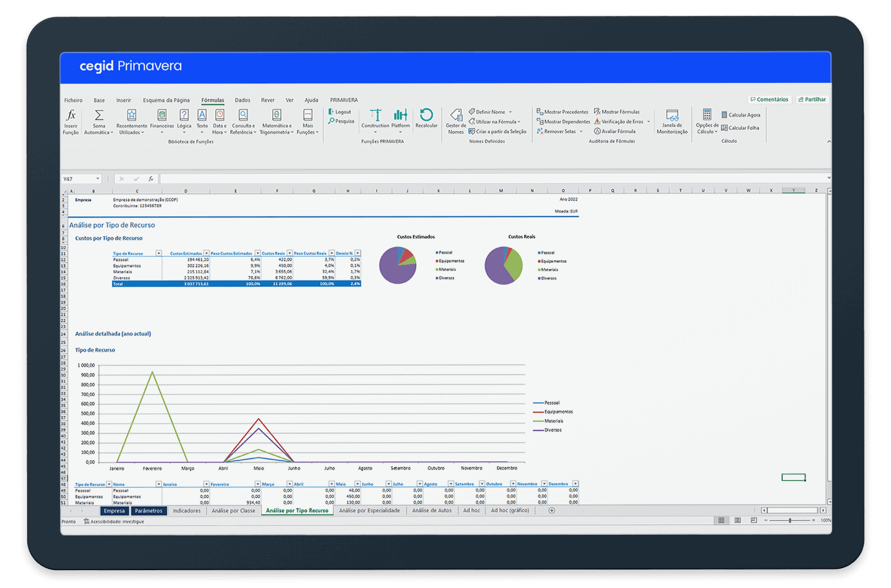Click Calcular Agora
The image size is (891, 588).
click(x=741, y=115)
